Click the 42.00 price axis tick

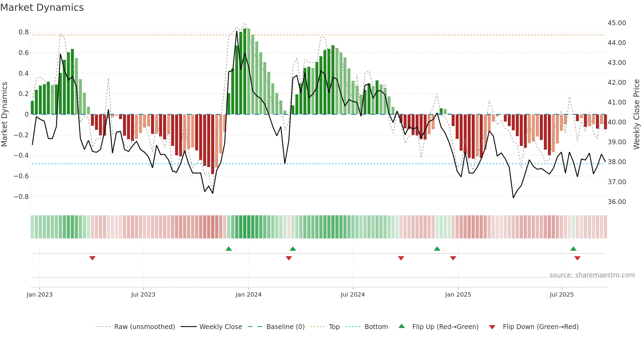[x=617, y=83]
